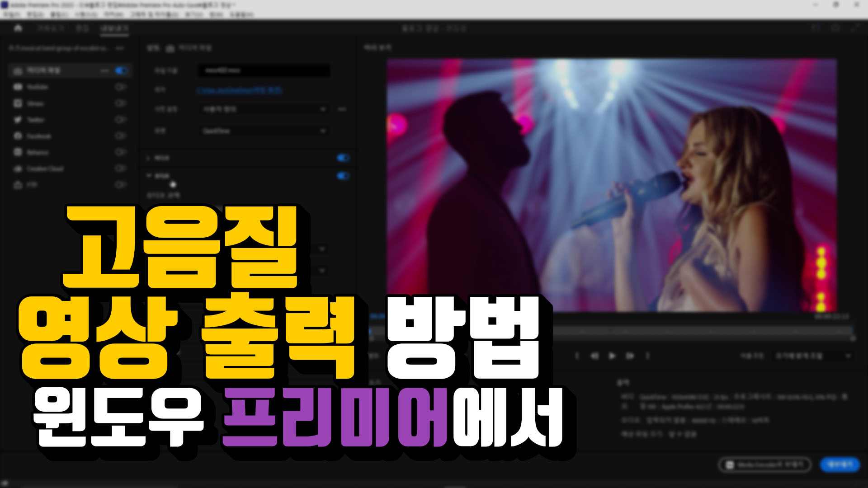
Task: Click the blue Export button
Action: pos(840,464)
